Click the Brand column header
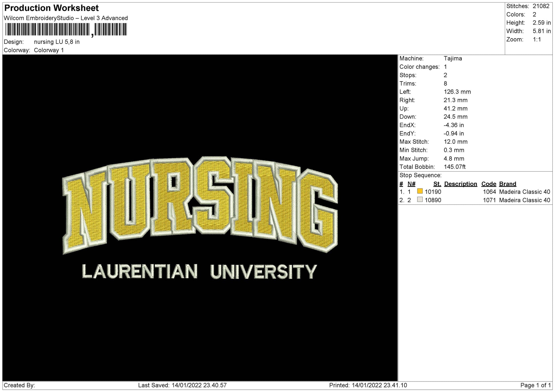The height and width of the screenshot is (392, 555). tap(507, 184)
